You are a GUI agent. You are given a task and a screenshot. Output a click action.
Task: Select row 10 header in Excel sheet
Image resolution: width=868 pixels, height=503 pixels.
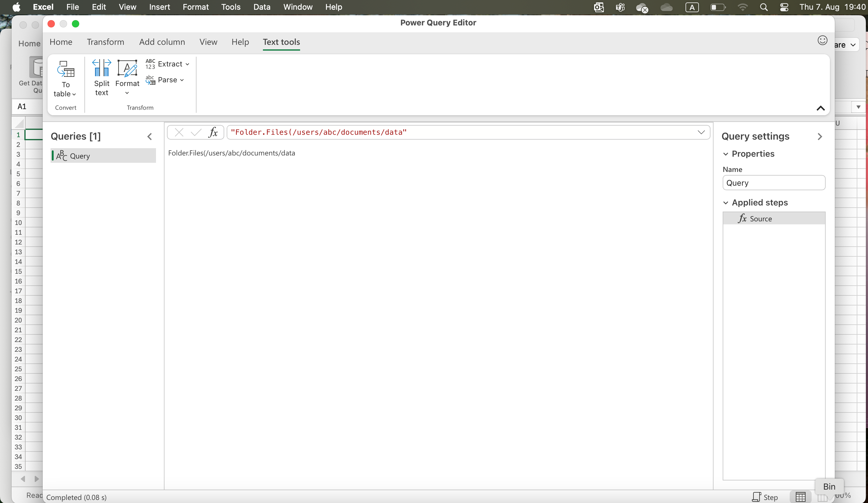click(18, 223)
